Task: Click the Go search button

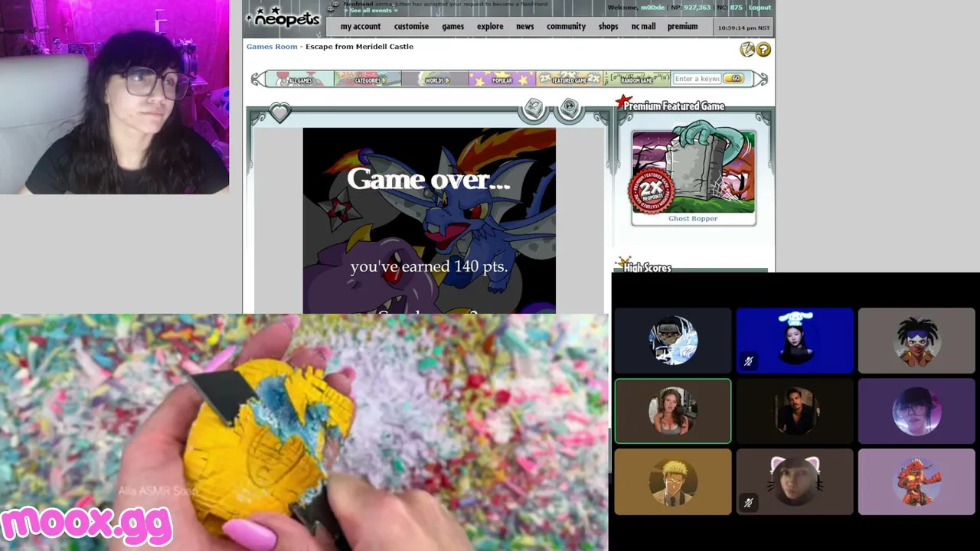Action: tap(733, 79)
